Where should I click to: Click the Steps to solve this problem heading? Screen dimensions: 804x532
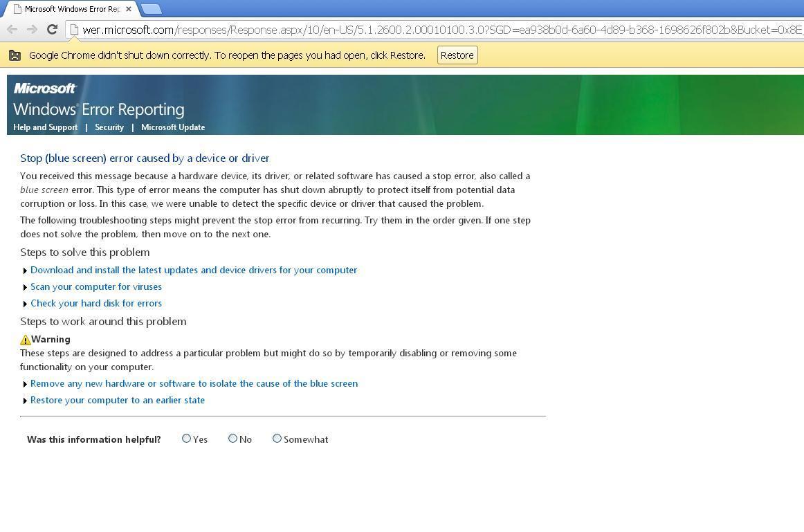pyautogui.click(x=85, y=252)
